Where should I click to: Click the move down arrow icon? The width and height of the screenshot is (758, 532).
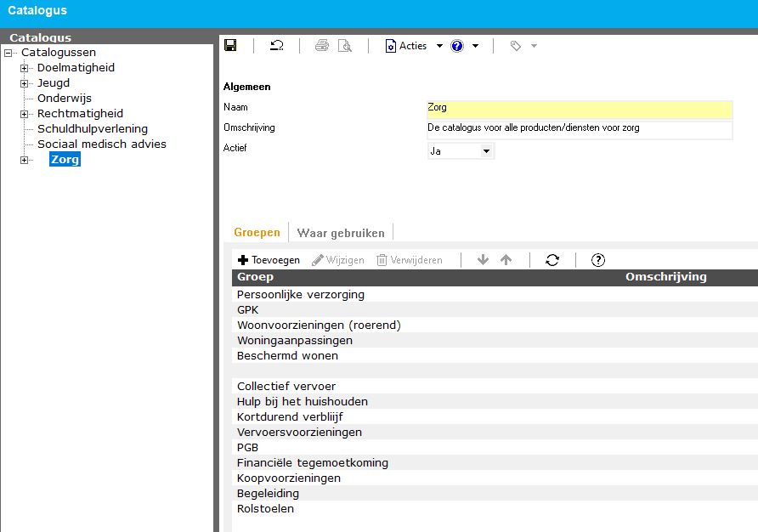click(x=484, y=260)
